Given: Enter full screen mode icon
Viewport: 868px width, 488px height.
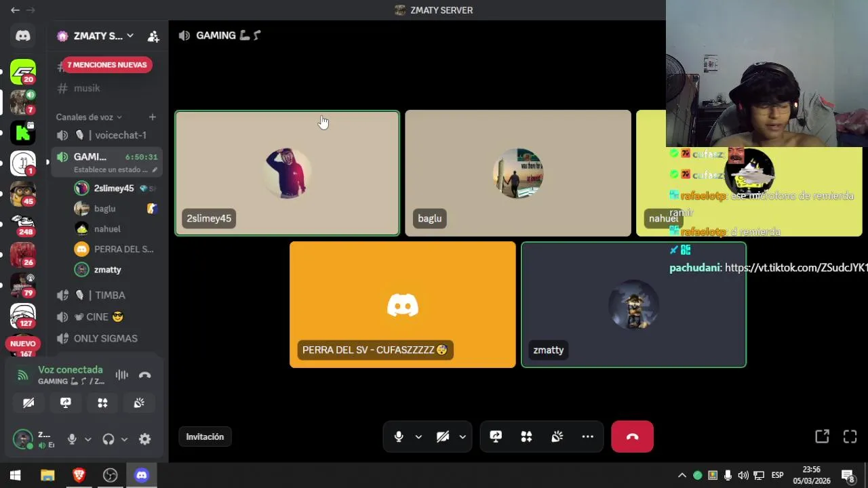Looking at the screenshot, I should [x=850, y=437].
